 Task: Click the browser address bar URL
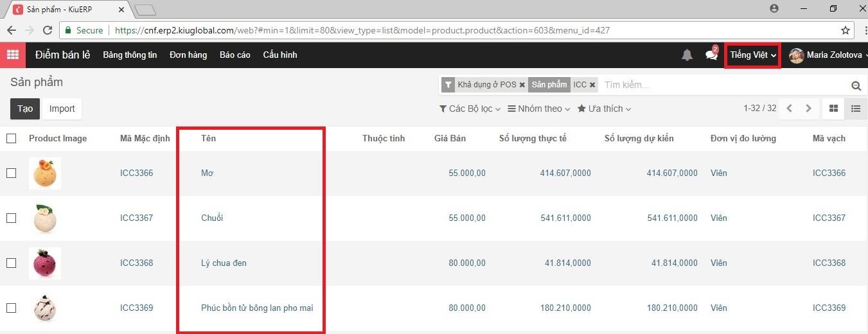click(362, 30)
